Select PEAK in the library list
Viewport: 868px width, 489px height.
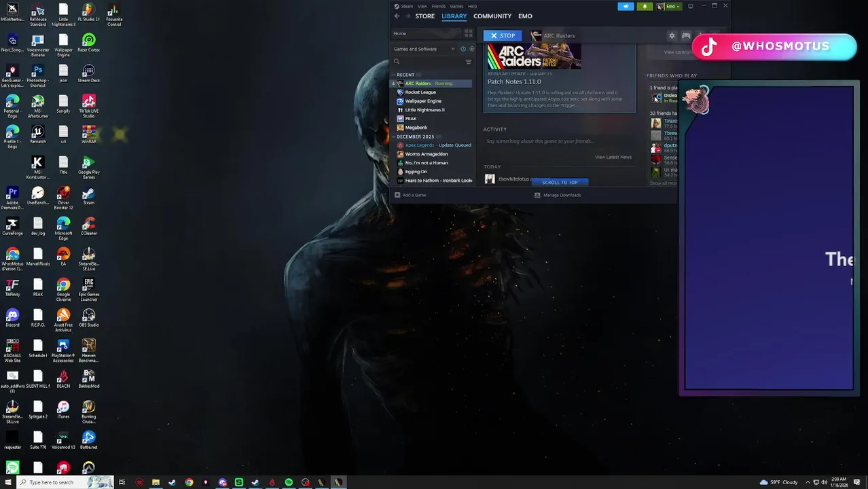[x=431, y=119]
